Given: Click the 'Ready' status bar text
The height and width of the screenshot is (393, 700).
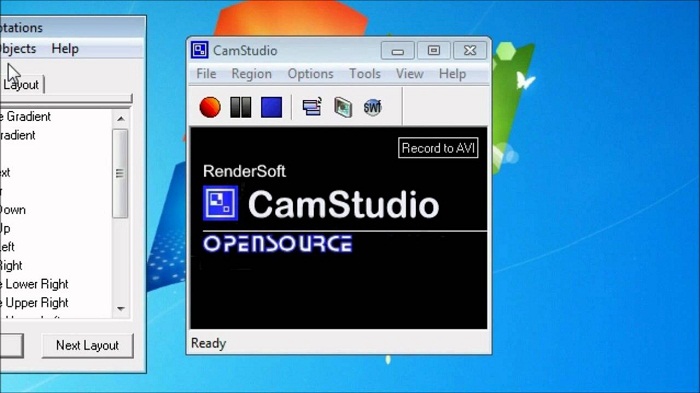Looking at the screenshot, I should coord(208,343).
